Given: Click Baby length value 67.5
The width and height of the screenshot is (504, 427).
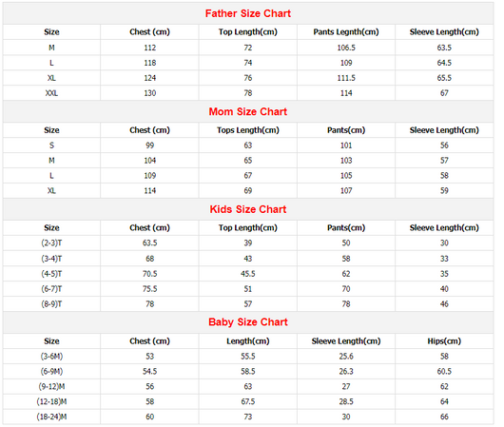Looking at the screenshot, I should (248, 401).
